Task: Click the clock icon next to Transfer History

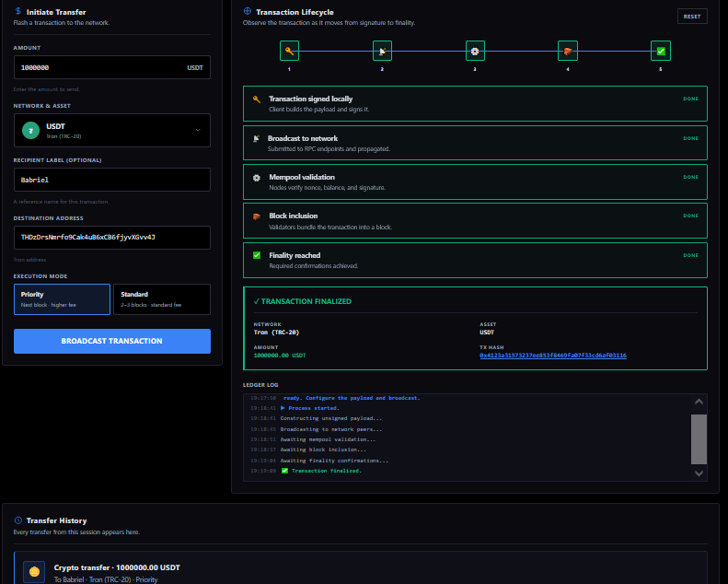Action: pos(18,520)
